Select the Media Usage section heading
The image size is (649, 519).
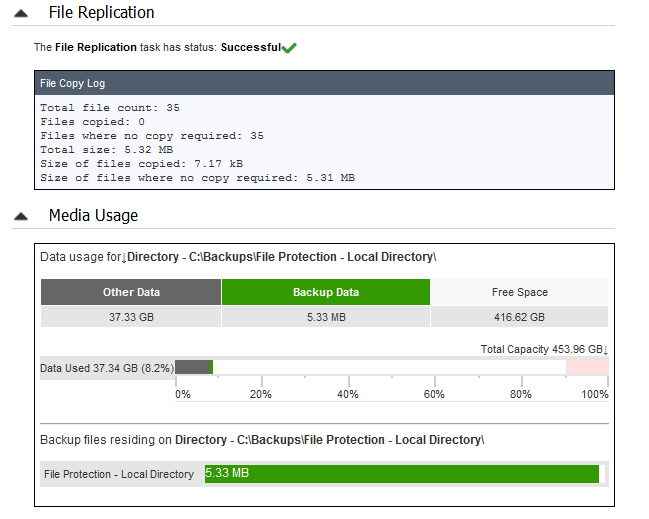pyautogui.click(x=93, y=215)
